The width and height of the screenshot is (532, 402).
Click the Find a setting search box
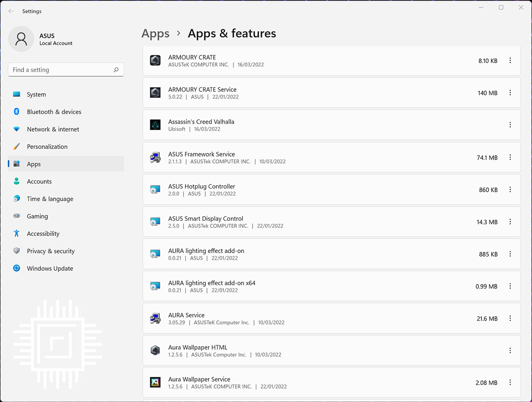[x=66, y=70]
